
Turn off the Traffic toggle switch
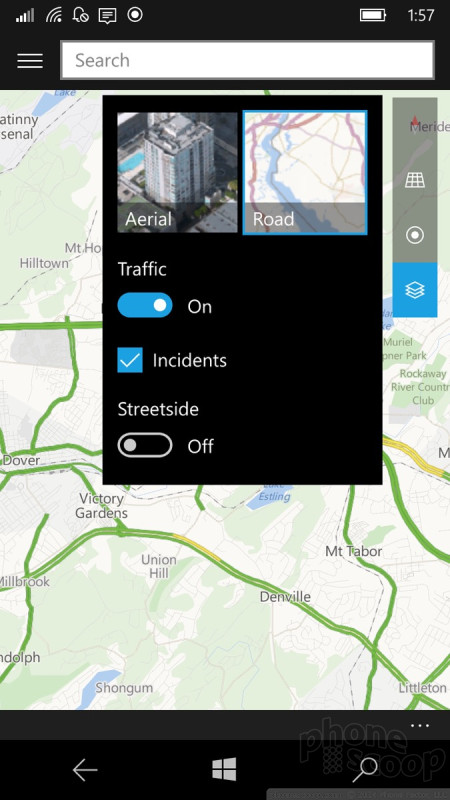(145, 306)
